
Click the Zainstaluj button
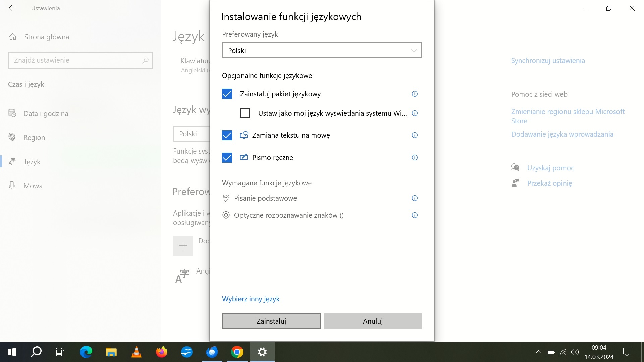click(271, 321)
